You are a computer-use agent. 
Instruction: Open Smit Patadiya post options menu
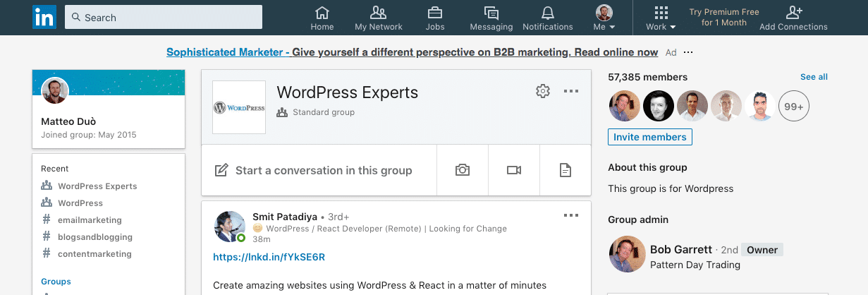571,216
